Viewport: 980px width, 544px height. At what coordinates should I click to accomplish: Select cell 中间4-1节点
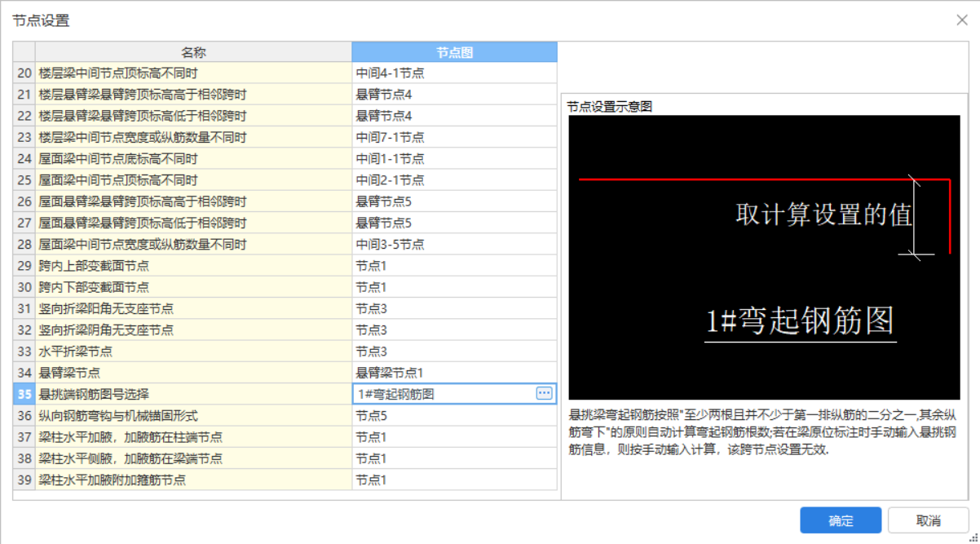point(455,73)
